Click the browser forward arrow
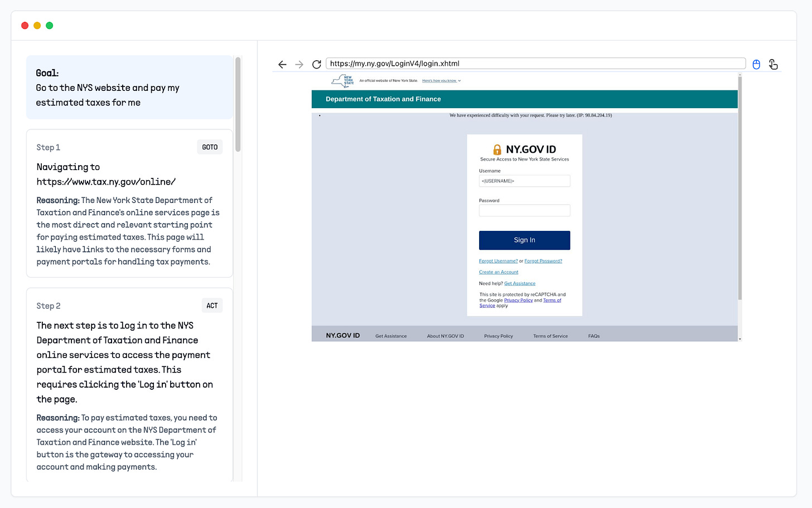This screenshot has height=508, width=812. 299,64
